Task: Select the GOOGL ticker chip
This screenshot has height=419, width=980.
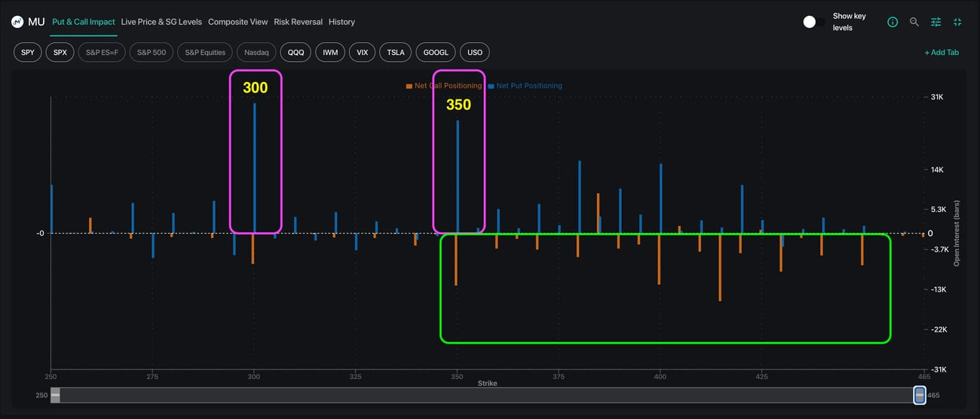Action: point(436,53)
